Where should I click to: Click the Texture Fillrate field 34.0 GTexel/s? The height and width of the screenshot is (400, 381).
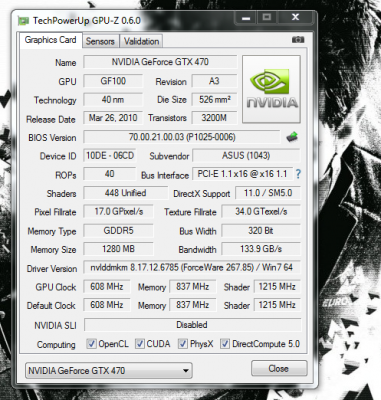(261, 212)
